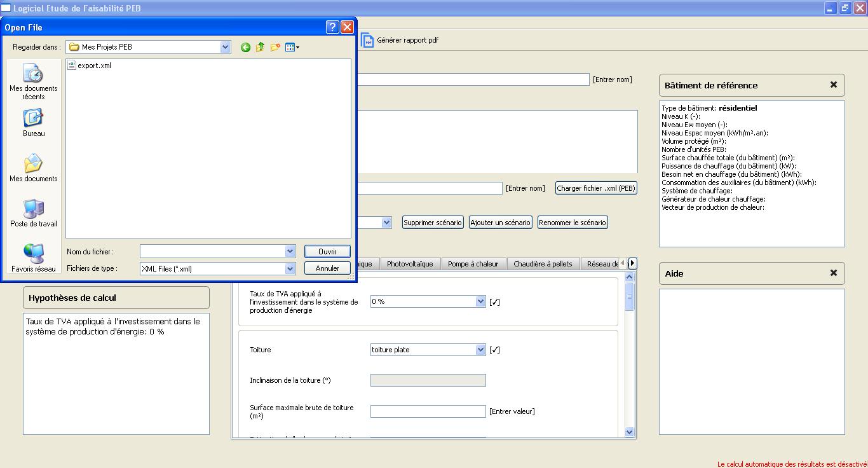The width and height of the screenshot is (868, 468).
Task: Click the Annuler button
Action: tap(327, 268)
